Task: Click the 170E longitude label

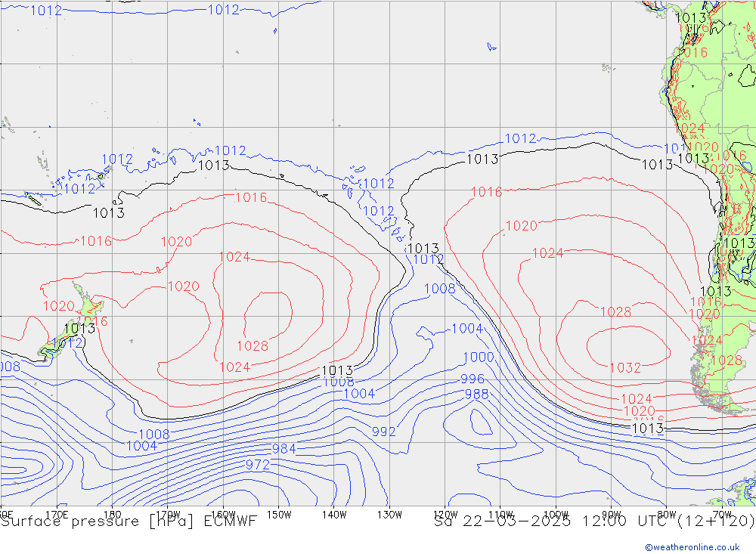Action: pyautogui.click(x=57, y=515)
